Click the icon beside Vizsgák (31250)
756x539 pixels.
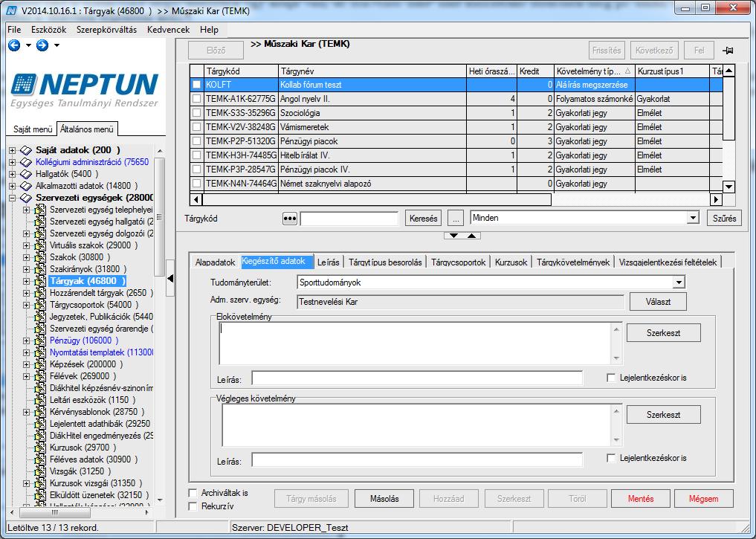tap(40, 471)
